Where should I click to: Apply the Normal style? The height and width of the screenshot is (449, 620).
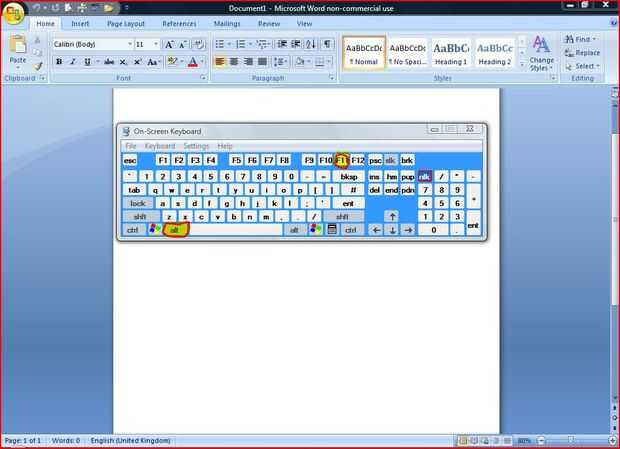pos(364,53)
